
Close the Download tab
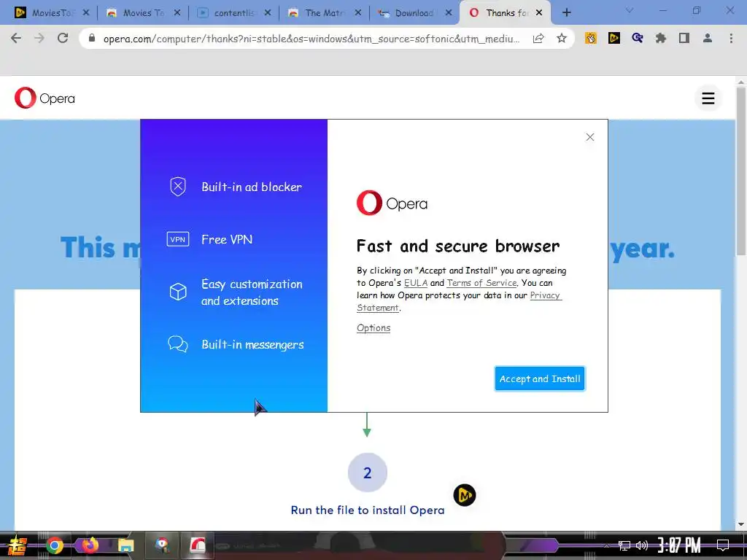coord(449,13)
